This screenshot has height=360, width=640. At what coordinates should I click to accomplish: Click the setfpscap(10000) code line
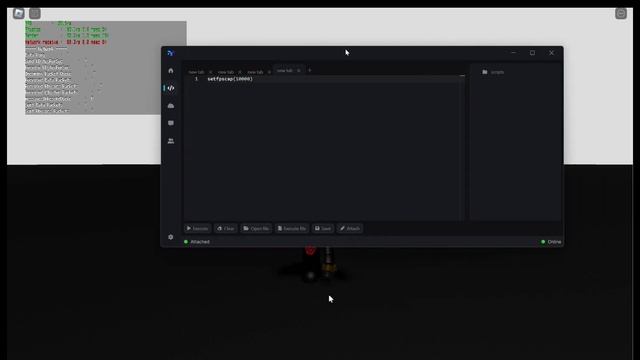[x=230, y=79]
